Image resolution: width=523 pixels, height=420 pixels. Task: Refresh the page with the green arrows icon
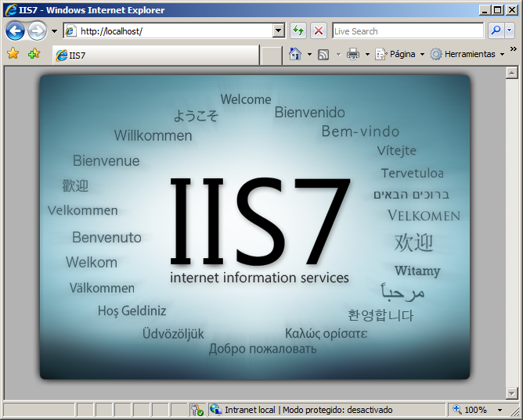point(298,31)
